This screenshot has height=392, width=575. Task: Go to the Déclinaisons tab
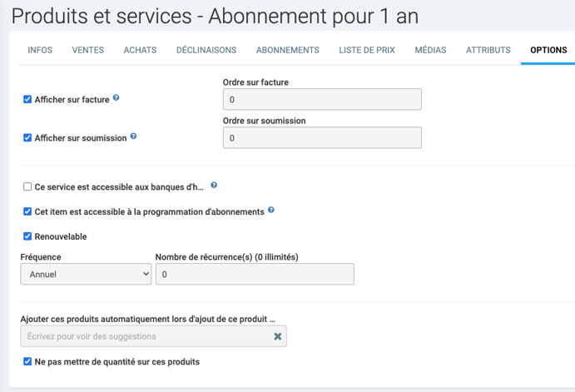coord(206,51)
